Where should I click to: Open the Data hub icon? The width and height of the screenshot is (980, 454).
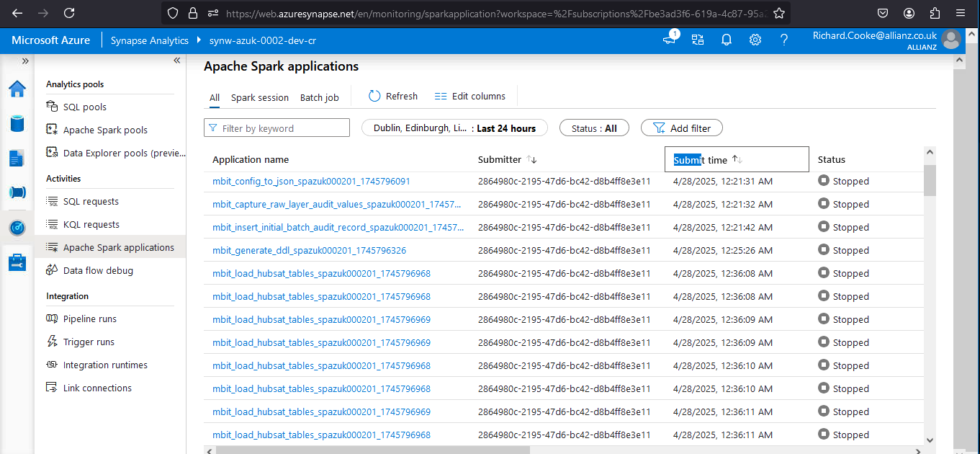[17, 123]
